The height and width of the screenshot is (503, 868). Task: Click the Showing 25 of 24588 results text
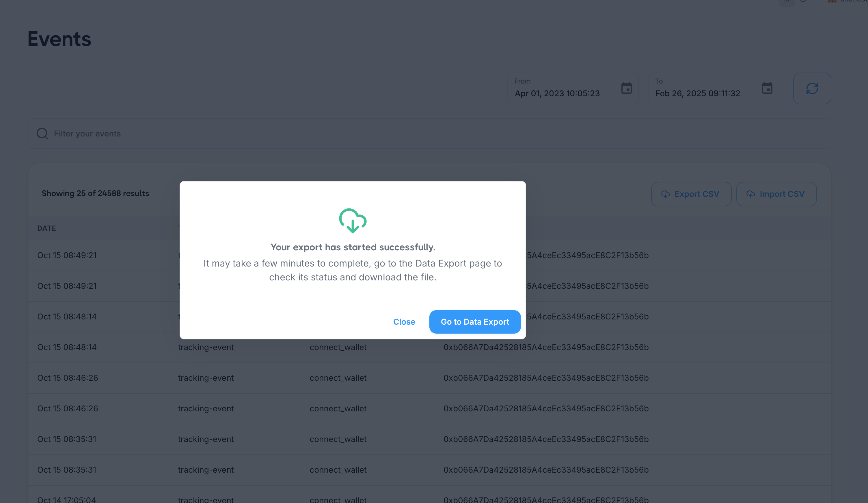coord(95,193)
